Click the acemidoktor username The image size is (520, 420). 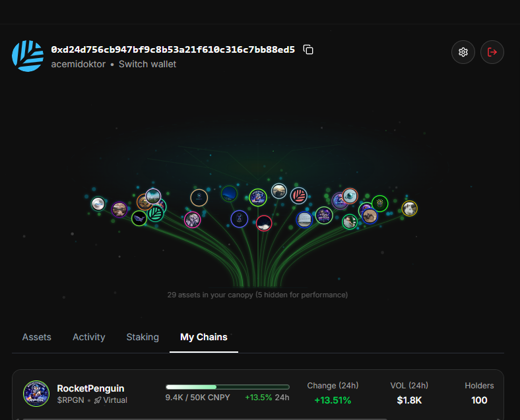pyautogui.click(x=79, y=64)
